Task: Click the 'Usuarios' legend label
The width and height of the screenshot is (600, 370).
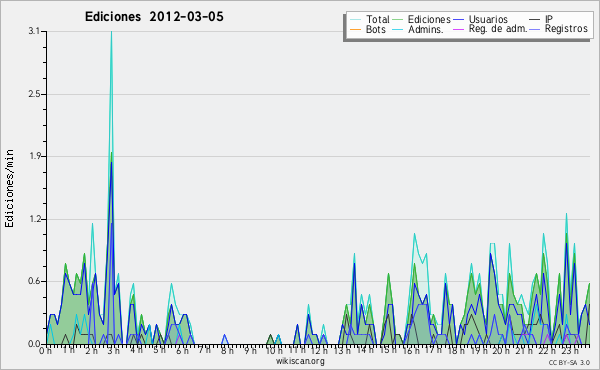Action: pyautogui.click(x=488, y=19)
